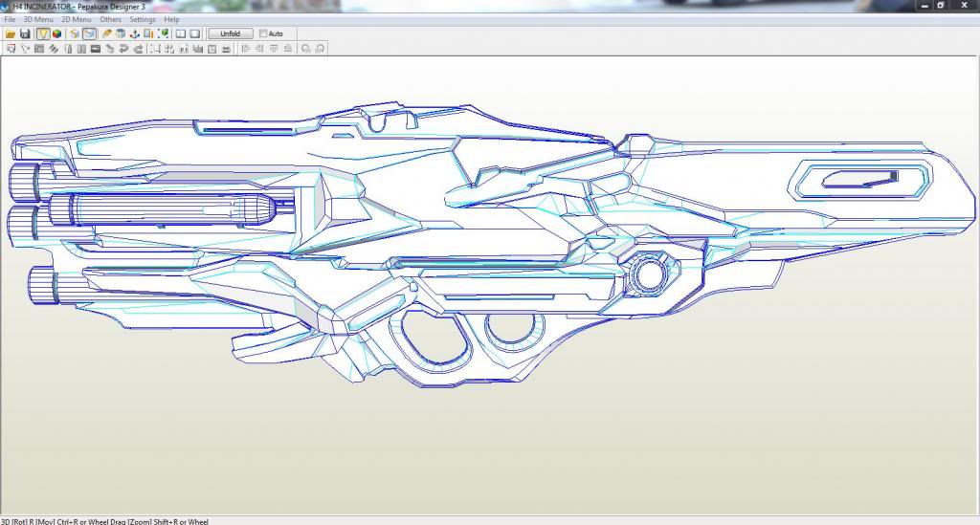
Task: Click the align-left icon
Action: [246, 48]
